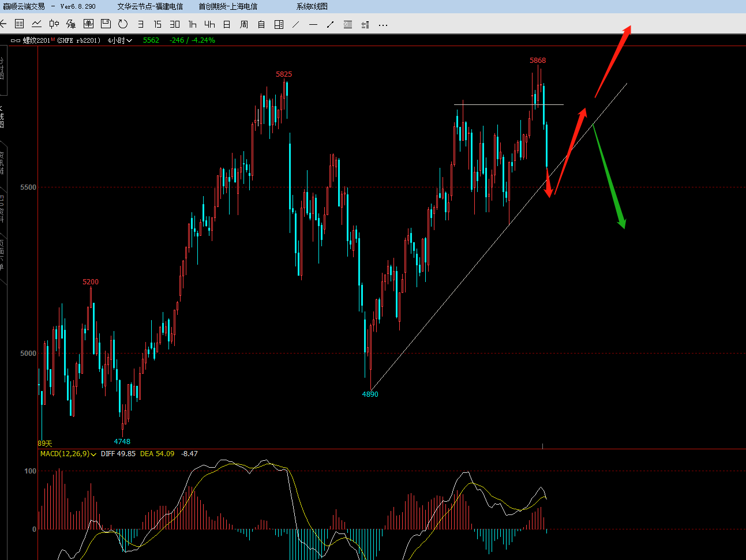Open the more options ellipsis menu

pyautogui.click(x=383, y=25)
